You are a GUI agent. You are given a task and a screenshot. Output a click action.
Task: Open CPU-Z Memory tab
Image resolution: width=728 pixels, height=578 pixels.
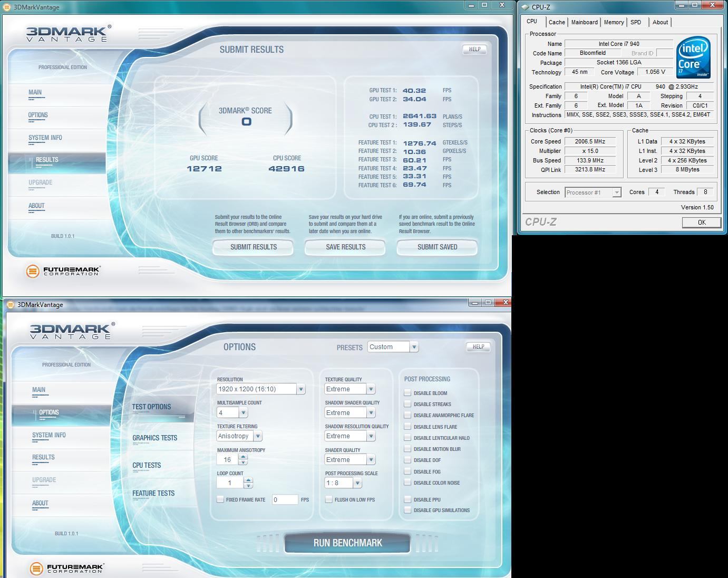click(614, 22)
